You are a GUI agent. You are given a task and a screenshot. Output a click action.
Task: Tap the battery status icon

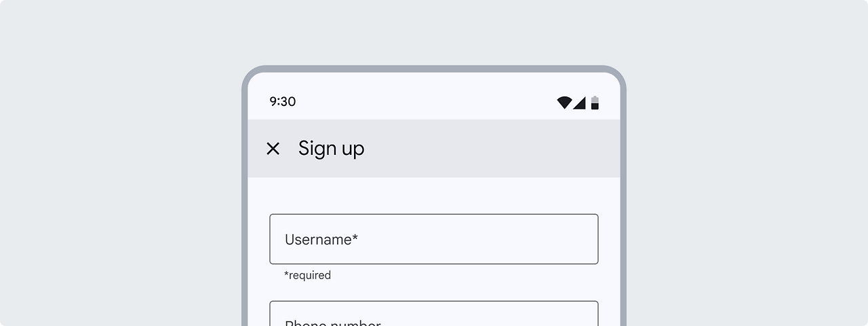click(x=595, y=103)
